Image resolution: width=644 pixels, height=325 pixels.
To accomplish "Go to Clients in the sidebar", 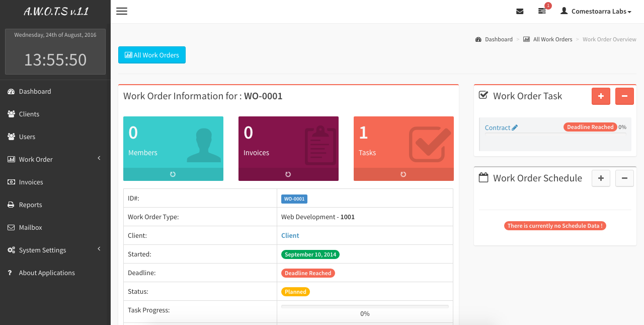I will (29, 114).
